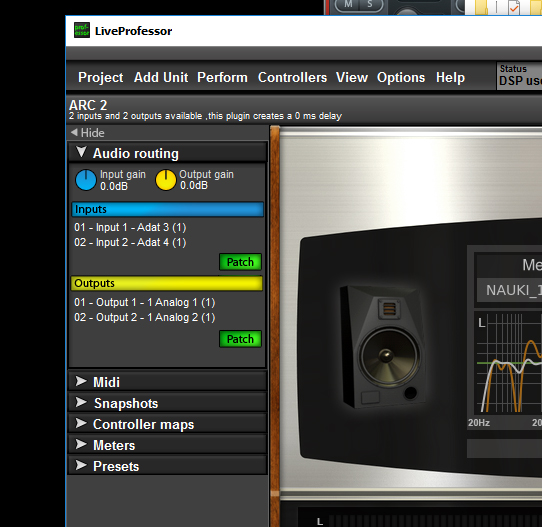542x527 pixels.
Task: Select 02 - Output 2 - 1 Analog 2 (1)
Action: pos(144,317)
